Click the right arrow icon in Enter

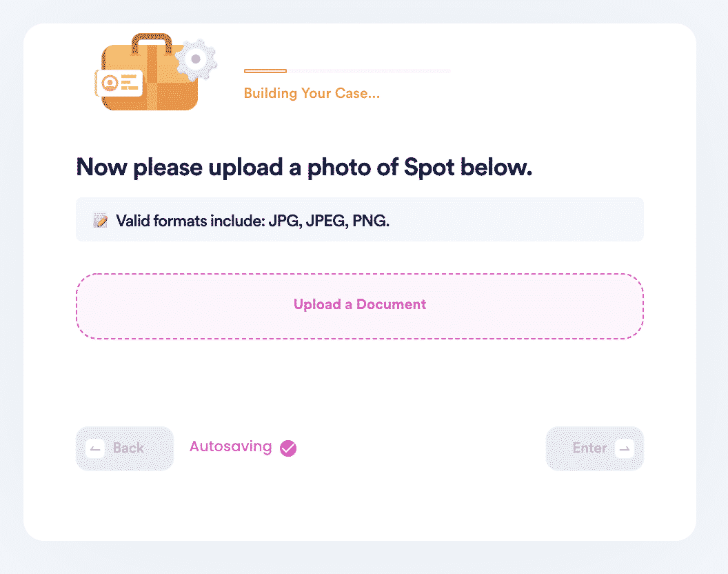625,448
